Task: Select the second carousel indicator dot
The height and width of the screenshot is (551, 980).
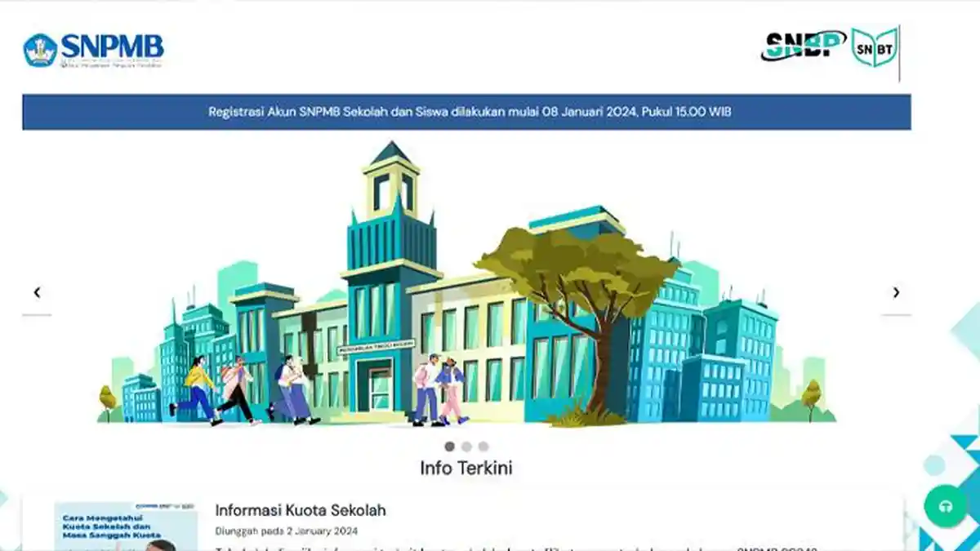Action: [x=466, y=447]
